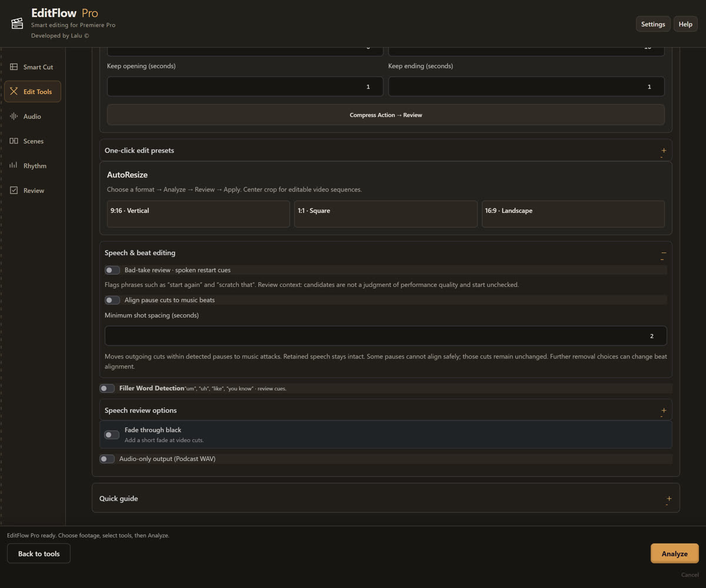Image resolution: width=706 pixels, height=588 pixels.
Task: Toggle Align pause cuts to music beats
Action: [x=112, y=300]
